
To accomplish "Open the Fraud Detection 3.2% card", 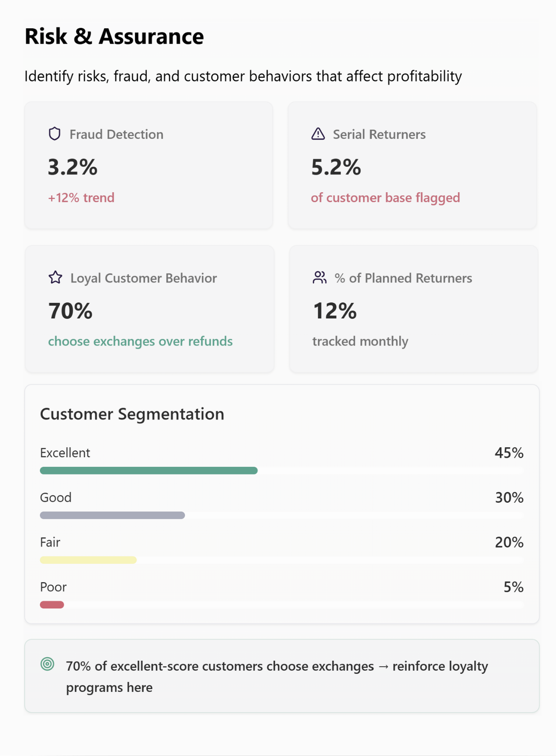I will pos(149,165).
